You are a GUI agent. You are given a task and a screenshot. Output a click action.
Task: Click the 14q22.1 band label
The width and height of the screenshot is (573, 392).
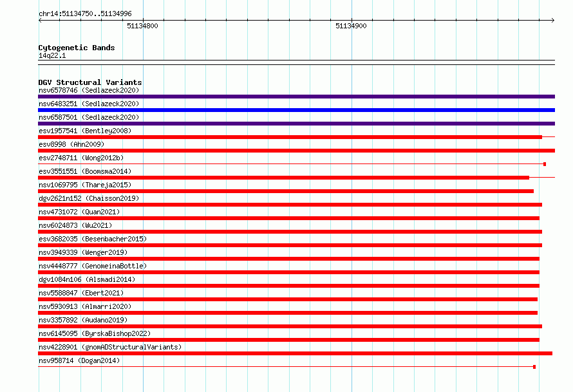52,55
